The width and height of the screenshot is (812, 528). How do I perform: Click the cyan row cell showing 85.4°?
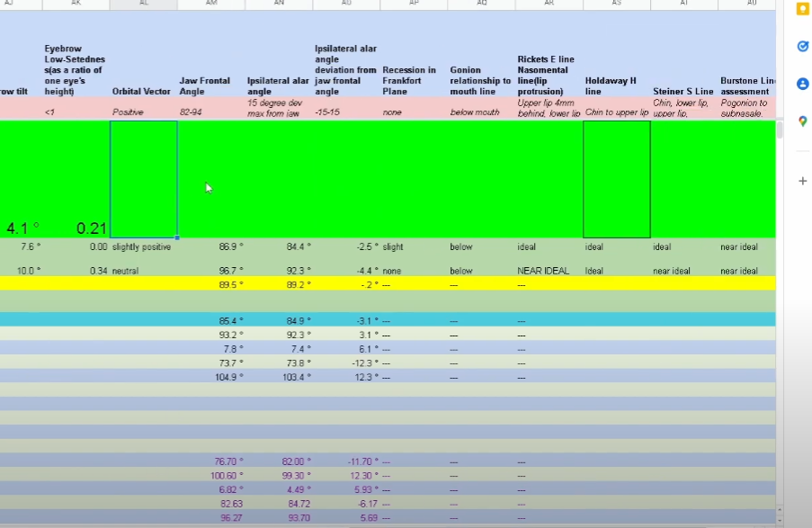211,320
